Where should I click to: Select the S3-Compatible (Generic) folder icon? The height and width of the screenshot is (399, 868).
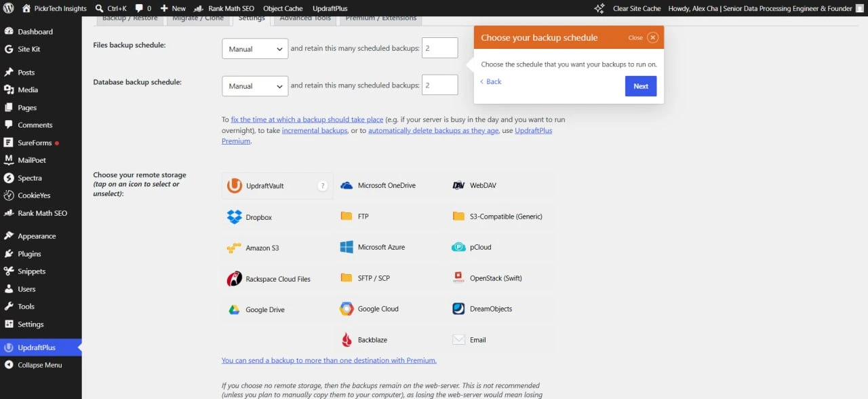pos(458,216)
